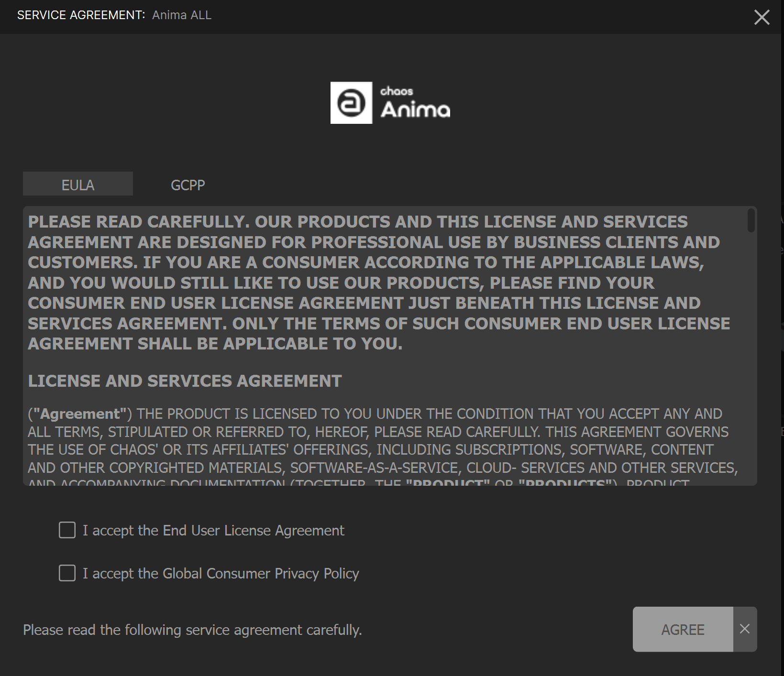The height and width of the screenshot is (676, 784).
Task: Close the Service Agreement dialog
Action: pyautogui.click(x=762, y=17)
